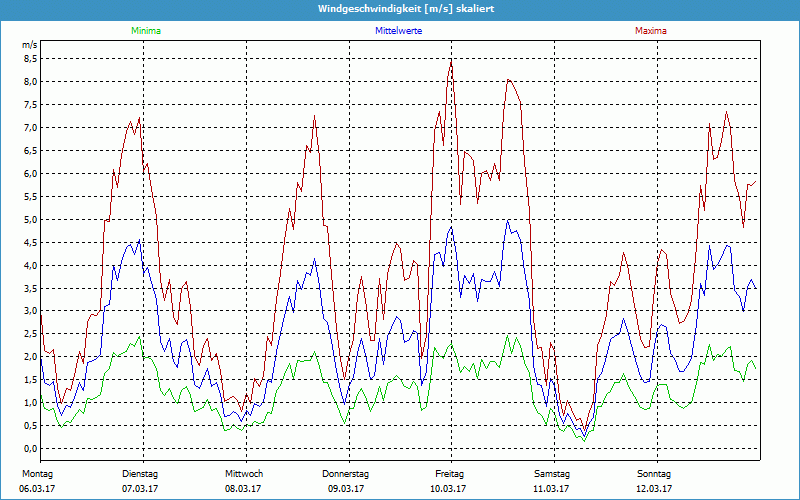Click the 5,5 y-axis value
The width and height of the screenshot is (800, 500).
[x=31, y=196]
